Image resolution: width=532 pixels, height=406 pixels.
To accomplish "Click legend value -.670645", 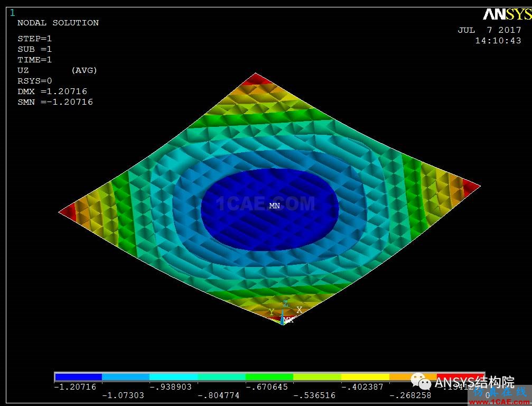I will (267, 387).
